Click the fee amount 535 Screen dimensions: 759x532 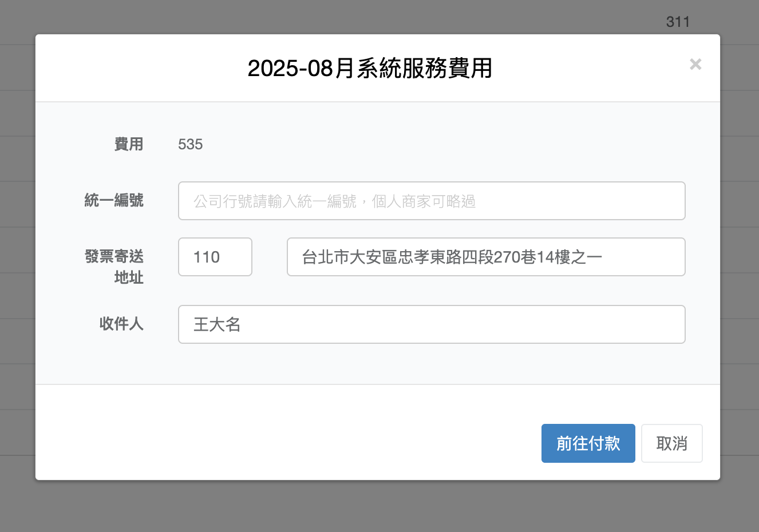click(191, 144)
